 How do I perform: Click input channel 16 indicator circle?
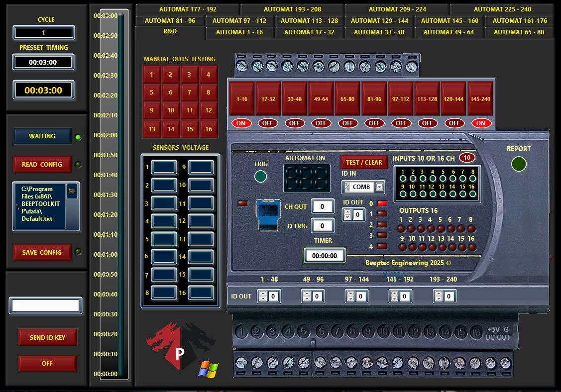point(472,194)
